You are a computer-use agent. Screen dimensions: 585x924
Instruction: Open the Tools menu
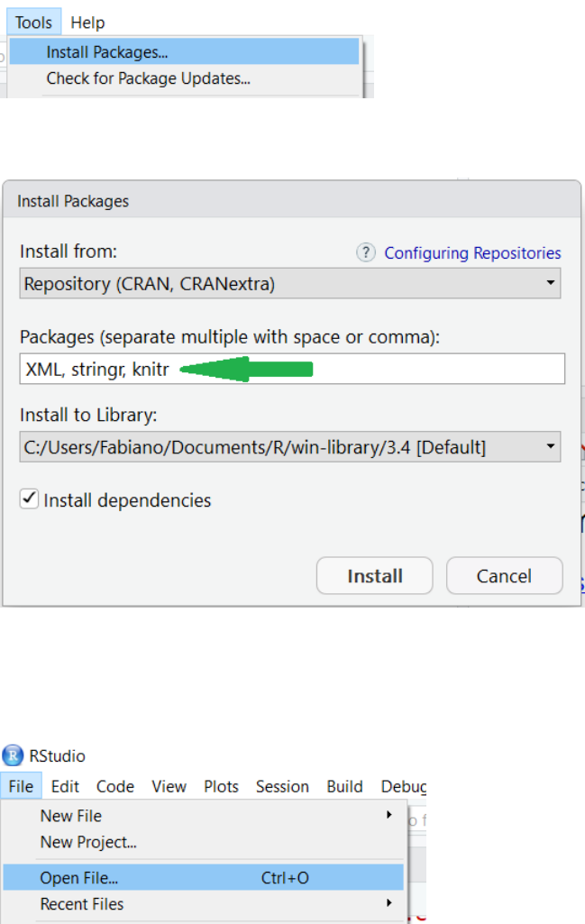[x=33, y=23]
